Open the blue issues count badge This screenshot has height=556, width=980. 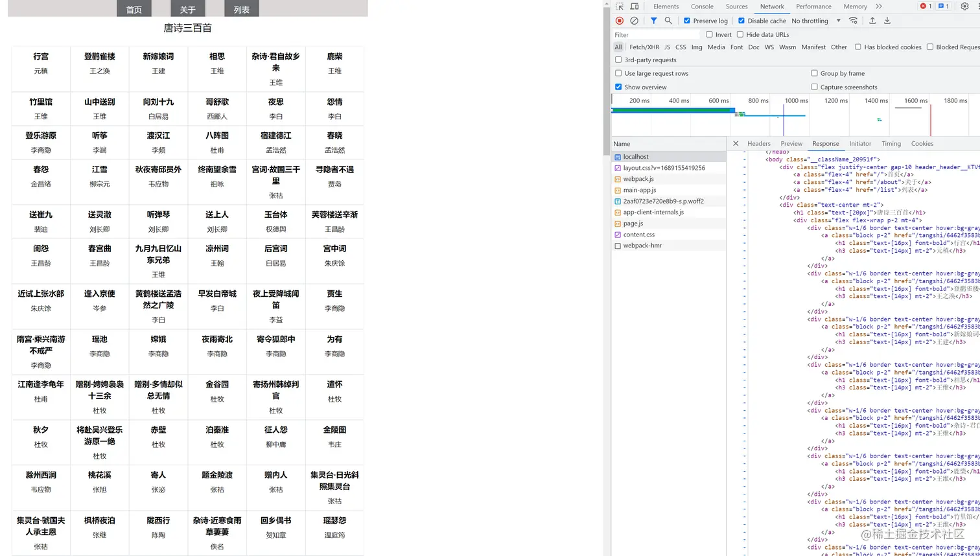tap(943, 6)
